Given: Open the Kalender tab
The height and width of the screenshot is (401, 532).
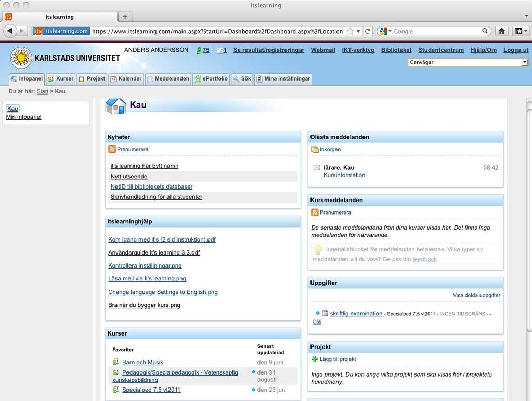Looking at the screenshot, I should (x=126, y=78).
